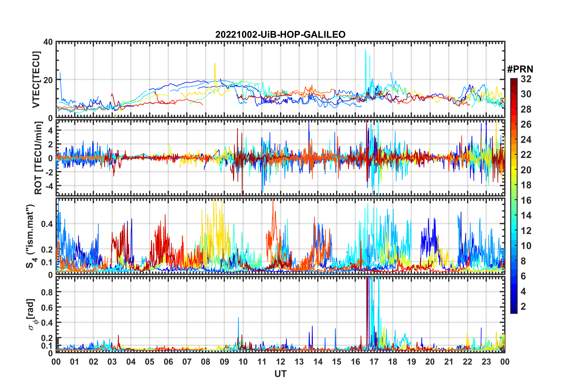
Task: Click the 20 tick on VTEC axis
Action: pyautogui.click(x=48, y=80)
